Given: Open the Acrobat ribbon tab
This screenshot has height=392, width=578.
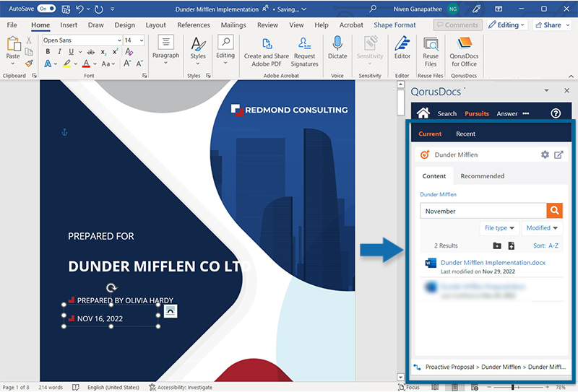Looking at the screenshot, I should coord(351,25).
